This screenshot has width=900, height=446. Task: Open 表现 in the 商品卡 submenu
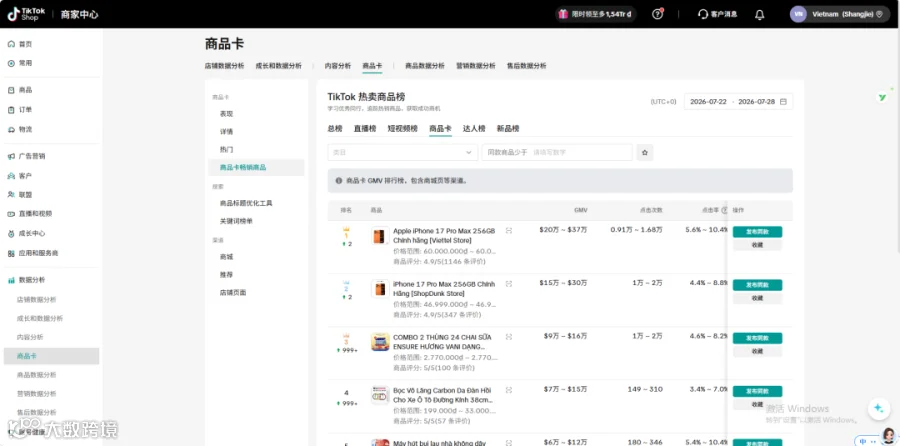coord(226,114)
